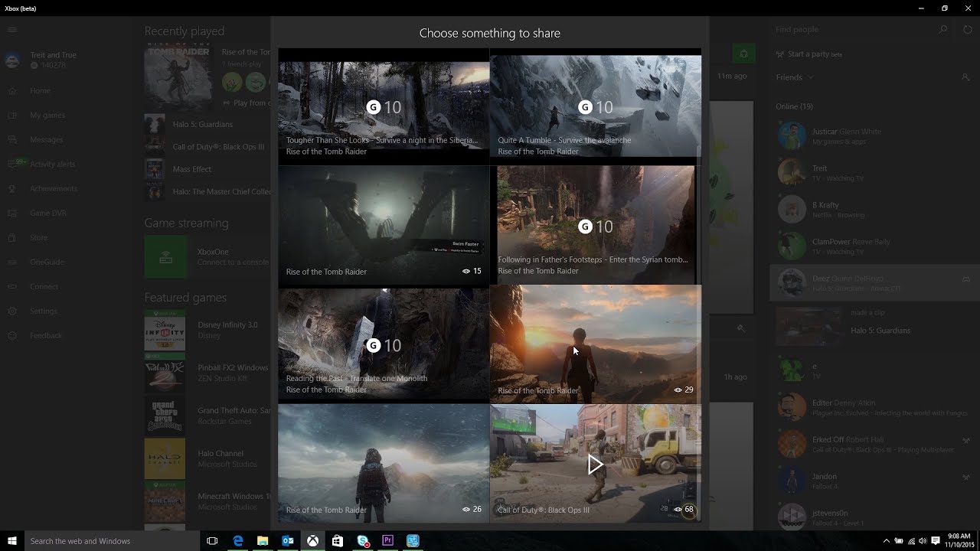Click the Search the web and Windows box

click(x=113, y=541)
